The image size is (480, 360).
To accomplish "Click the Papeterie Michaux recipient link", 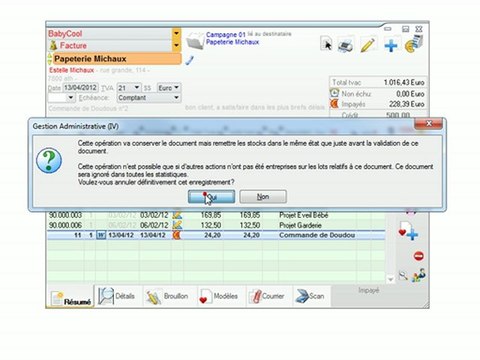I will pos(232,42).
